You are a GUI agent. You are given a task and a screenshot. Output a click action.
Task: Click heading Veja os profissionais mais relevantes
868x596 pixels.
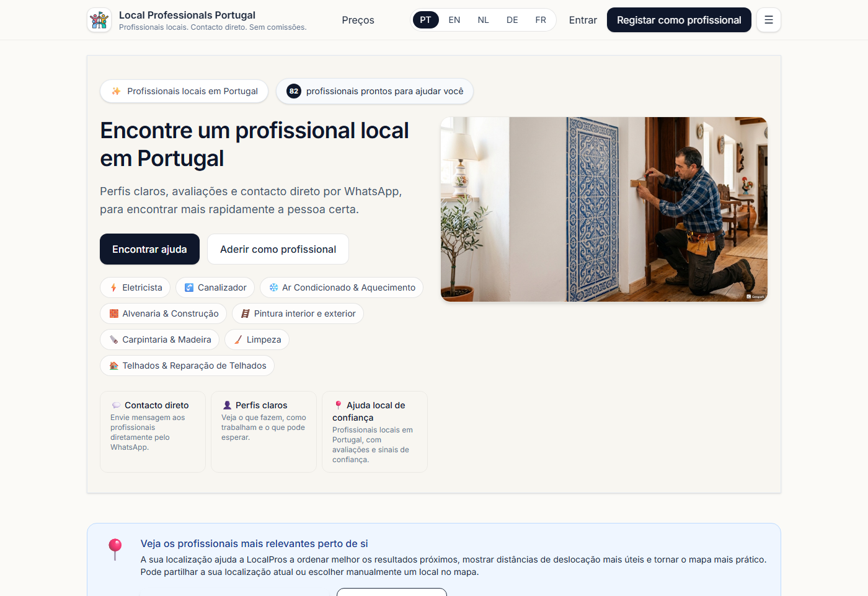[254, 543]
